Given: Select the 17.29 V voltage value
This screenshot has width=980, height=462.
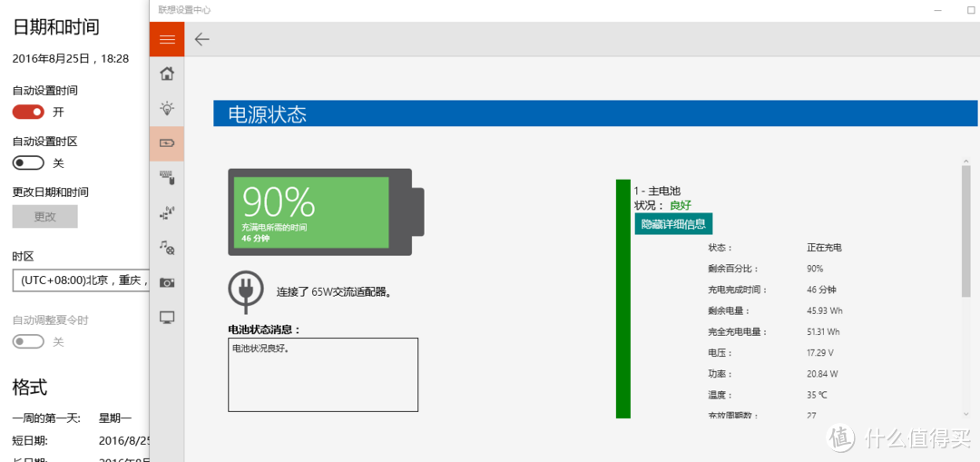Looking at the screenshot, I should [x=820, y=353].
